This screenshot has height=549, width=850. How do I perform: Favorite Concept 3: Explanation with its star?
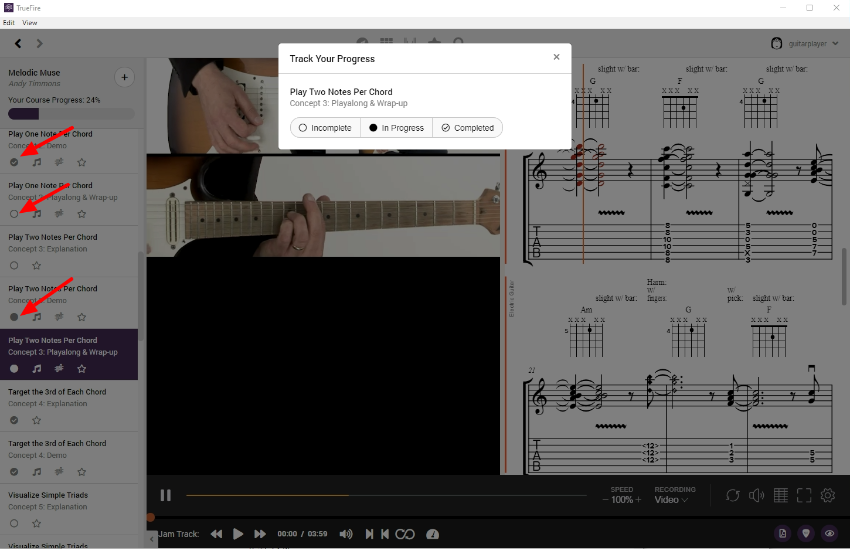36,266
